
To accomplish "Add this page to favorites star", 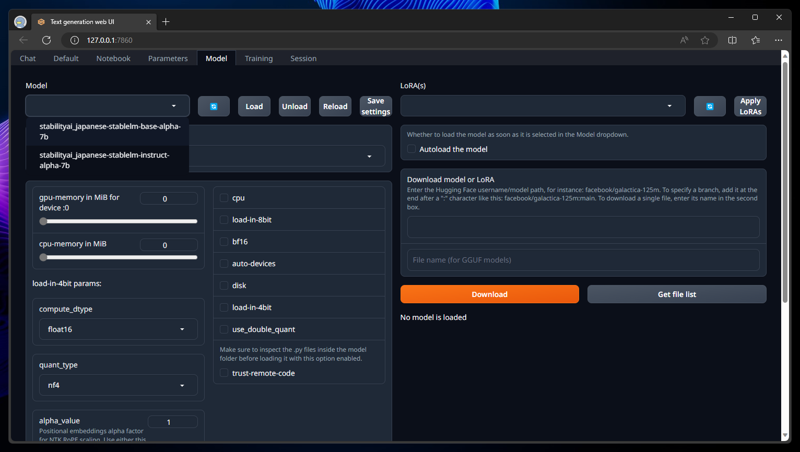I will (705, 40).
